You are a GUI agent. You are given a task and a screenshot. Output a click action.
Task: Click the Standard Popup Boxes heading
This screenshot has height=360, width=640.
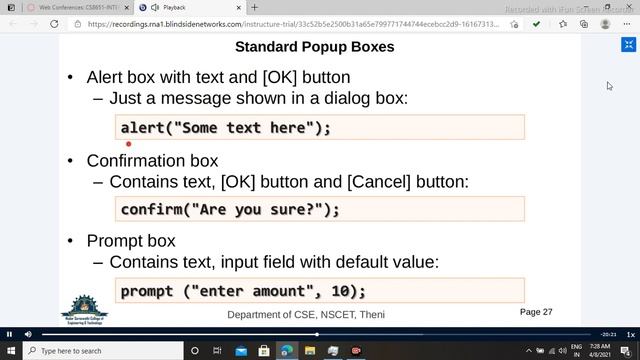pyautogui.click(x=315, y=47)
